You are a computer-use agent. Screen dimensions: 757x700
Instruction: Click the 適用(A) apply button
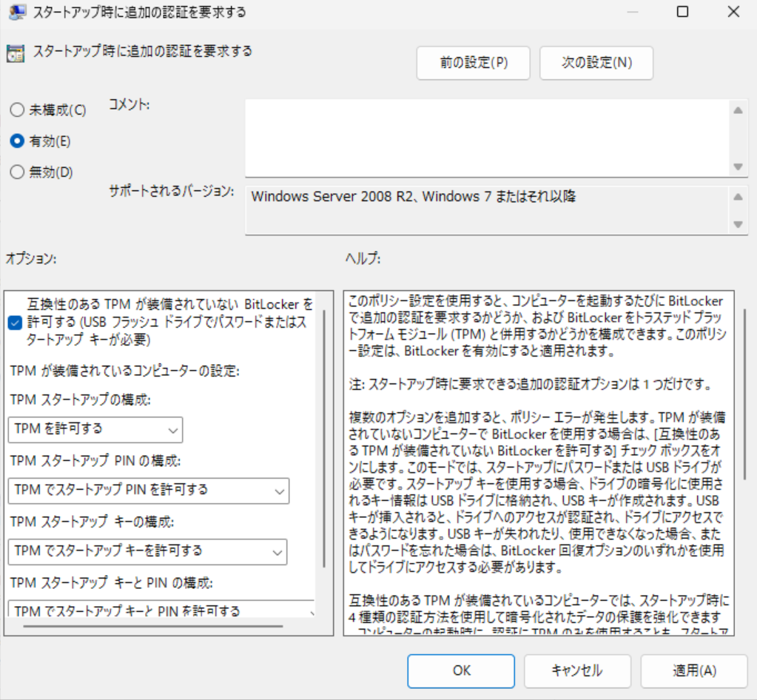(x=694, y=670)
